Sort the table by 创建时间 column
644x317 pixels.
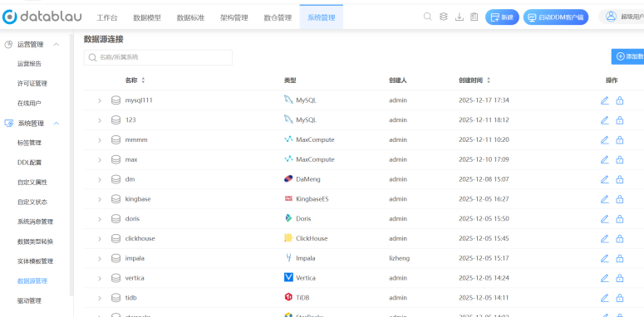[489, 80]
